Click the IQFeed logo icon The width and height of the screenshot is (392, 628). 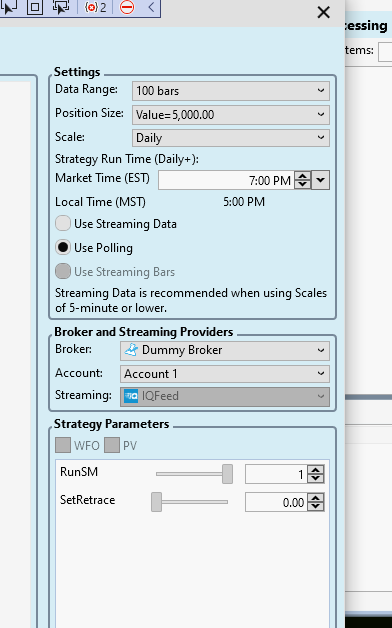click(x=131, y=397)
